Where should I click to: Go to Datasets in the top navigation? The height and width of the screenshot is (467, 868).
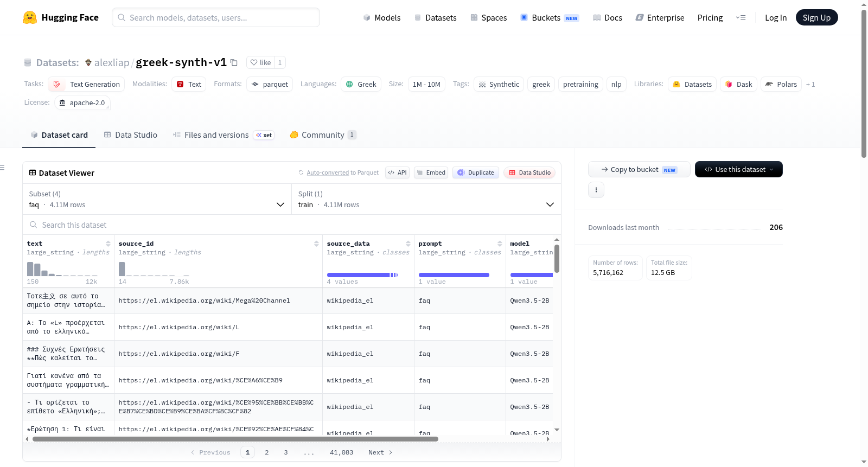coord(435,17)
